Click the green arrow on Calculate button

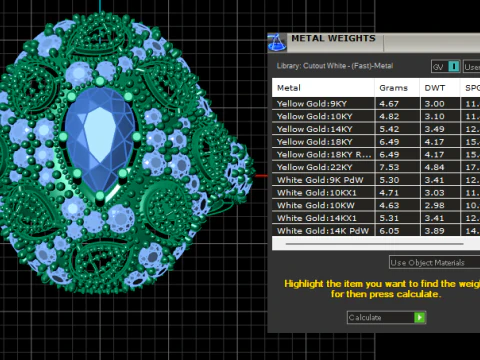click(x=419, y=317)
